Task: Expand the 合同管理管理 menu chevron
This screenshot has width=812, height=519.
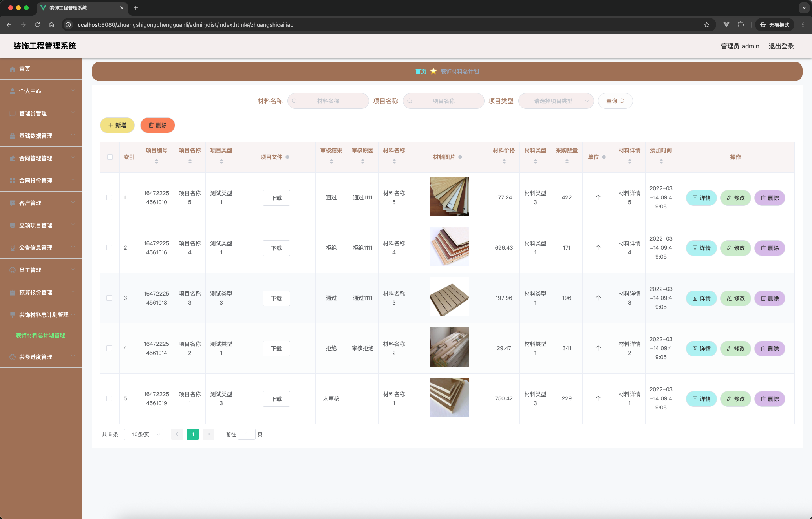Action: point(73,158)
